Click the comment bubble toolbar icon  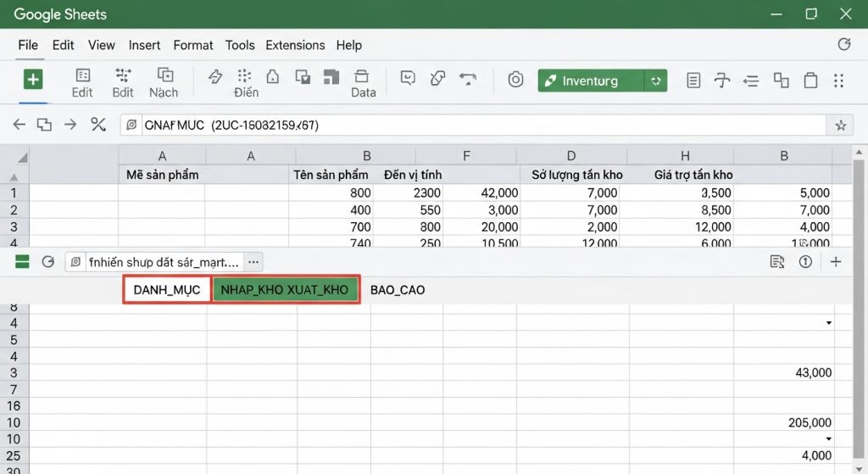[x=408, y=78]
